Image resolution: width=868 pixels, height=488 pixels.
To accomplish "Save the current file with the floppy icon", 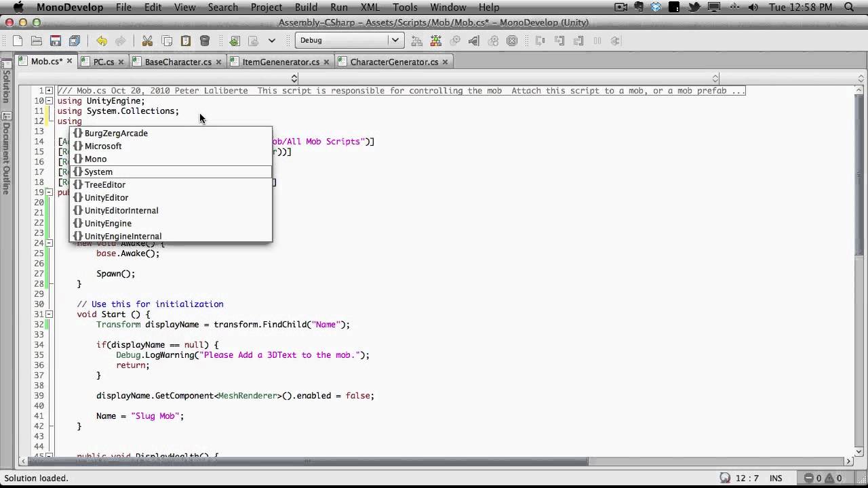I will coord(56,41).
